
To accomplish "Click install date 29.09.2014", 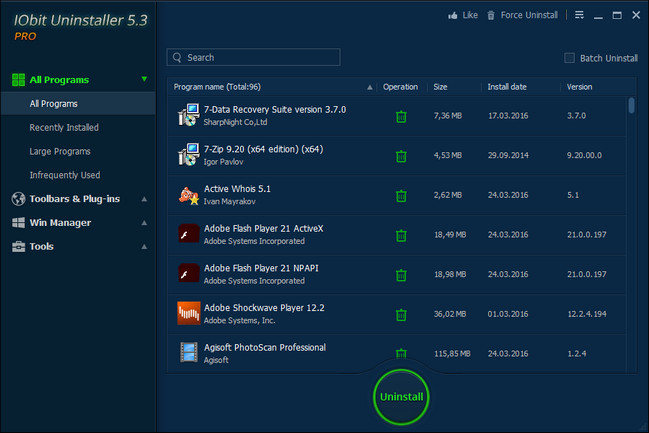I will coord(508,155).
